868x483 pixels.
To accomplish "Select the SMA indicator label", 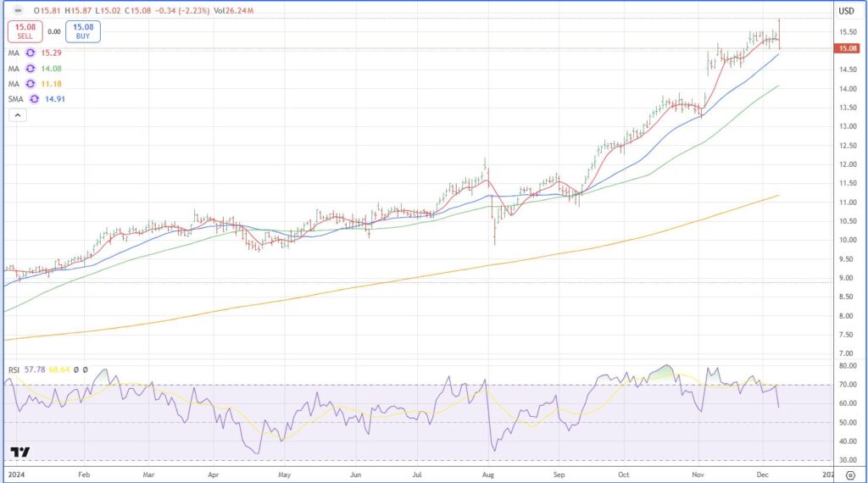I will click(x=15, y=99).
